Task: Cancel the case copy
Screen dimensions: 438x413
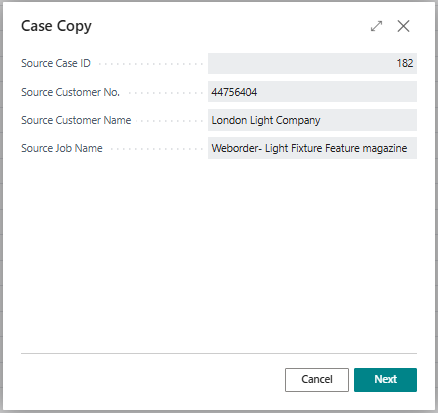Action: pos(317,380)
